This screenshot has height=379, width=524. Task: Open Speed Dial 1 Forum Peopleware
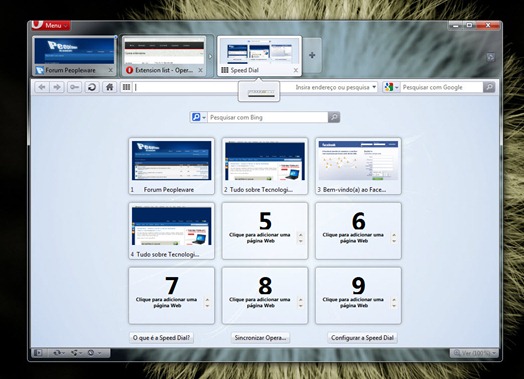(x=171, y=166)
